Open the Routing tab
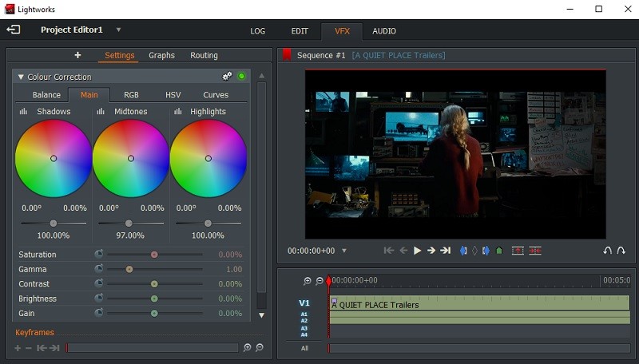 point(204,55)
